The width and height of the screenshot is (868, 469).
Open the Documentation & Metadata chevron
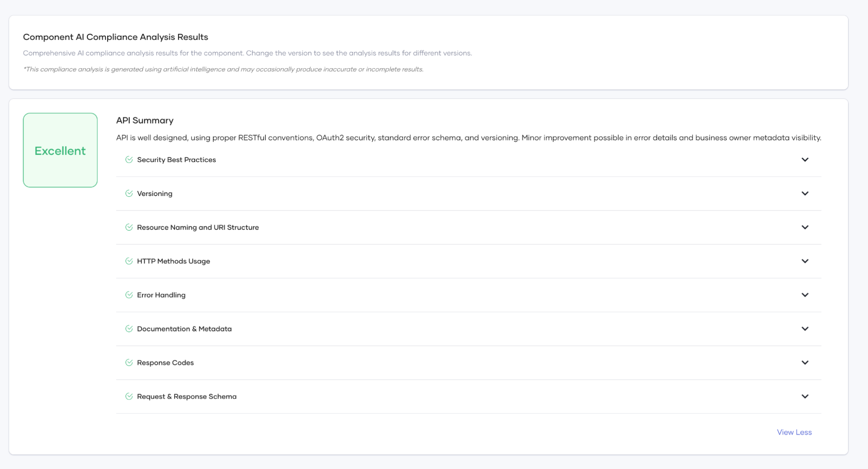coord(805,329)
